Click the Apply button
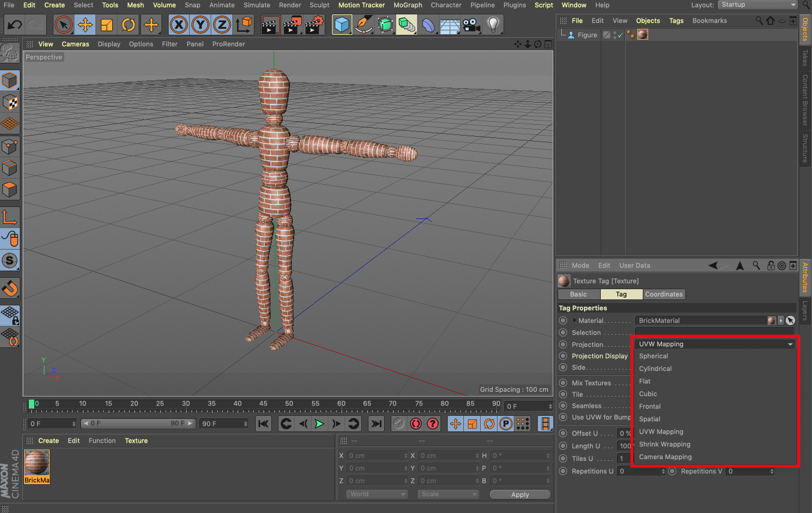Image resolution: width=812 pixels, height=513 pixels. point(520,494)
